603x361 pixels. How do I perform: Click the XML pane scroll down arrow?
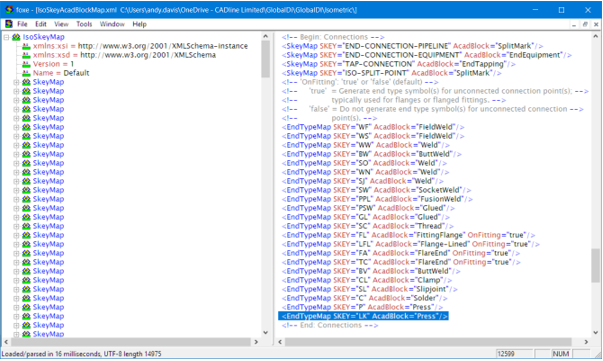click(x=595, y=333)
